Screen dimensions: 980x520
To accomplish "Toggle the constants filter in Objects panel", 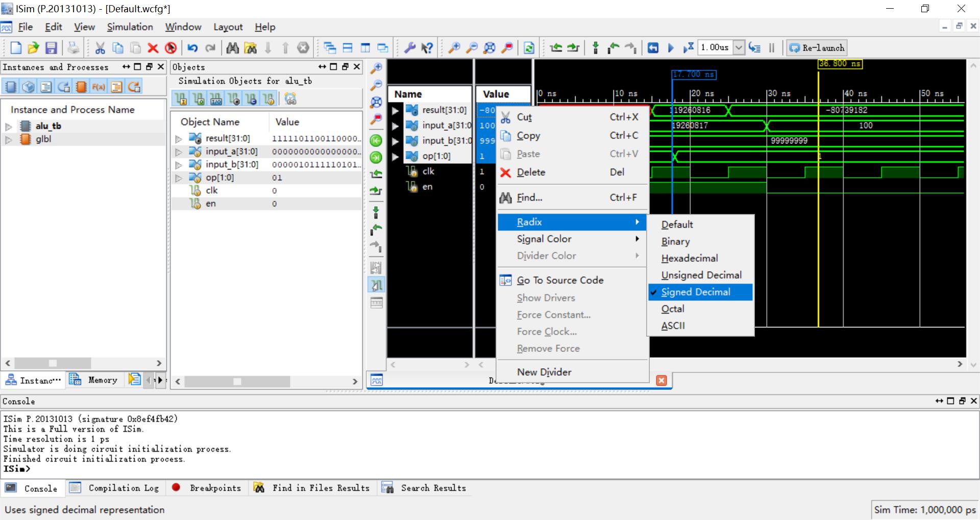I will click(251, 99).
